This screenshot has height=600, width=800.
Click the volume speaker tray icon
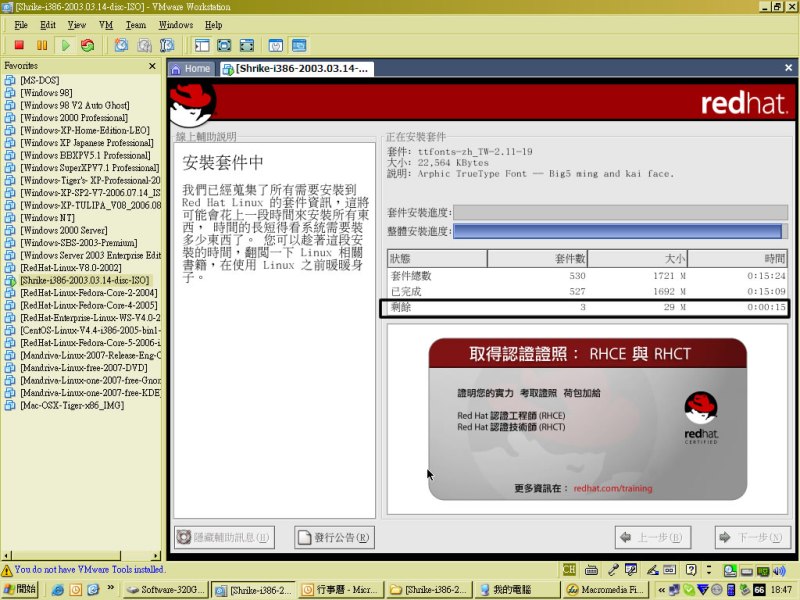[779, 570]
